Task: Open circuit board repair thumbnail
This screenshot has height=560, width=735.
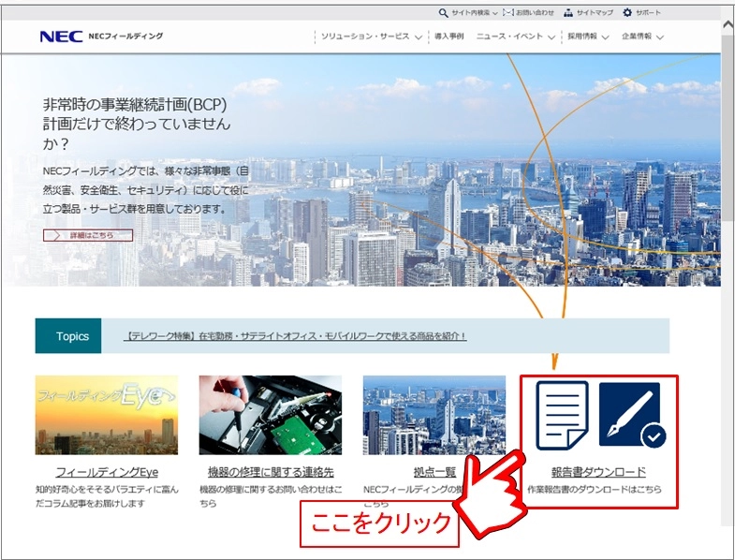Action: pos(271,415)
